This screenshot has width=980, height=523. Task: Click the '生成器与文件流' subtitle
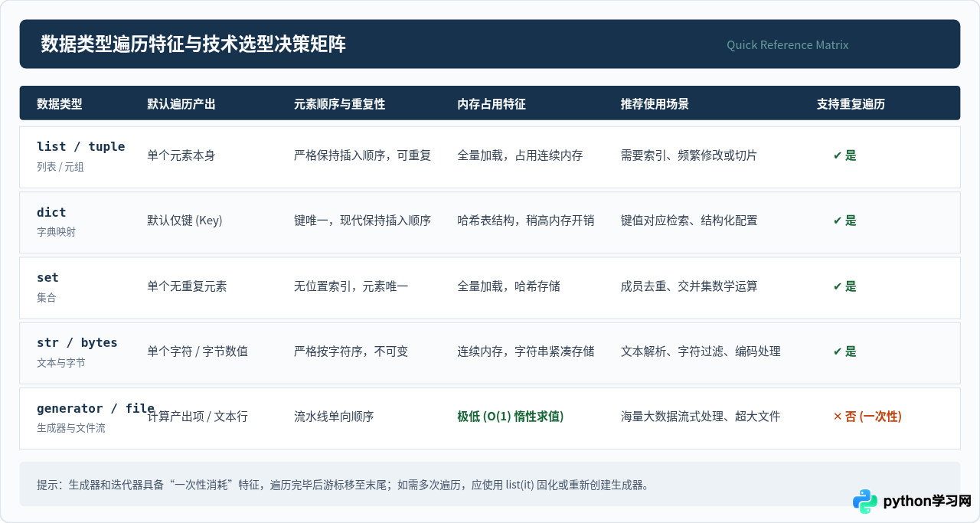point(71,428)
